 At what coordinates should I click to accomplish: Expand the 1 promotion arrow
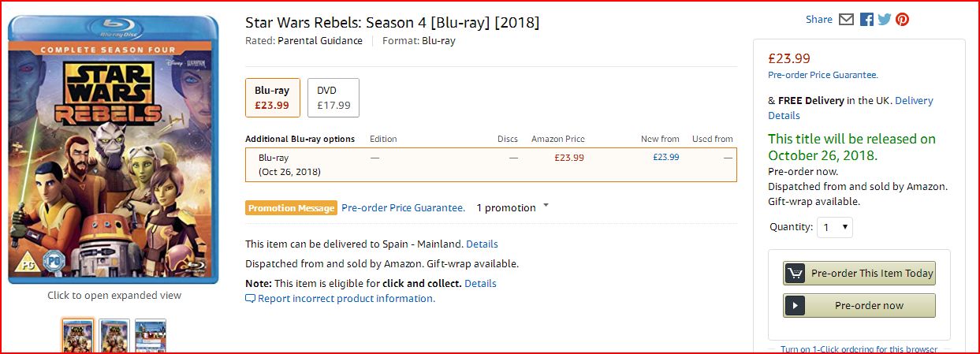pyautogui.click(x=546, y=207)
